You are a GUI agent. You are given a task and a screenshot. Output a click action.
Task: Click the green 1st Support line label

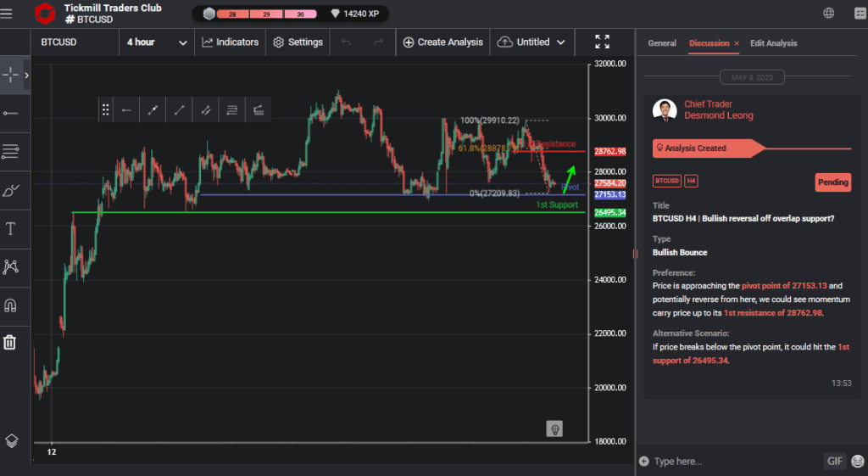(x=557, y=204)
